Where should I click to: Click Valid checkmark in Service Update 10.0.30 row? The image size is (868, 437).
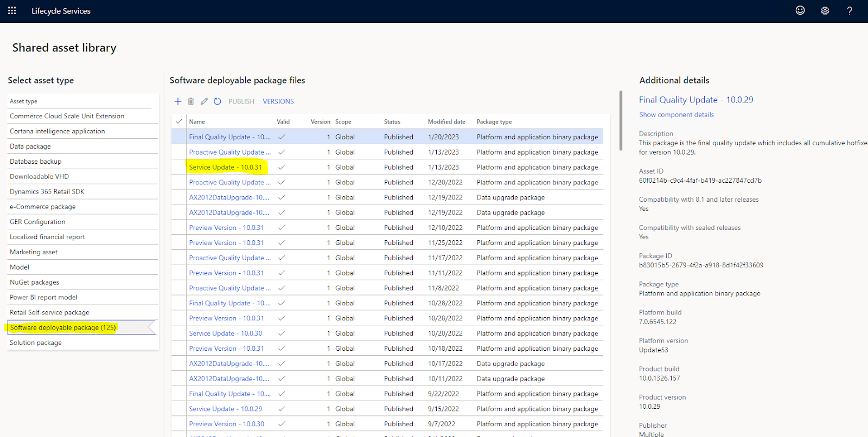click(282, 333)
